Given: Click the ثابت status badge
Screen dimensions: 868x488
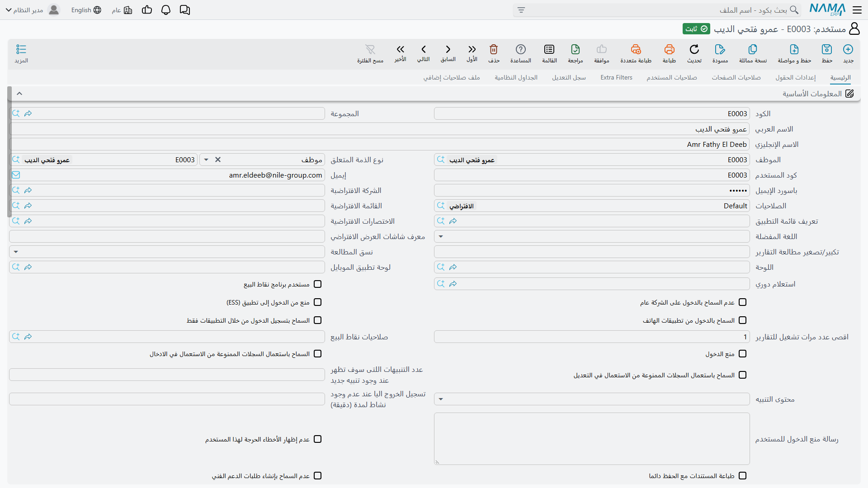Looking at the screenshot, I should tap(697, 29).
